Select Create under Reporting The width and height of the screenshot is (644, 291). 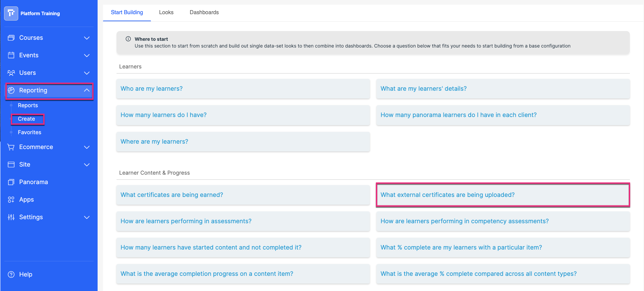(26, 119)
